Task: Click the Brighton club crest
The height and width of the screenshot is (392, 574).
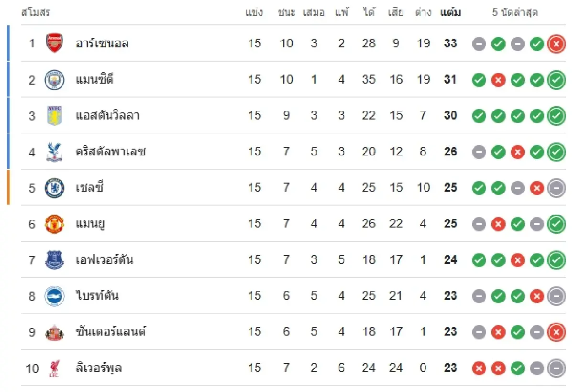Action: (54, 296)
